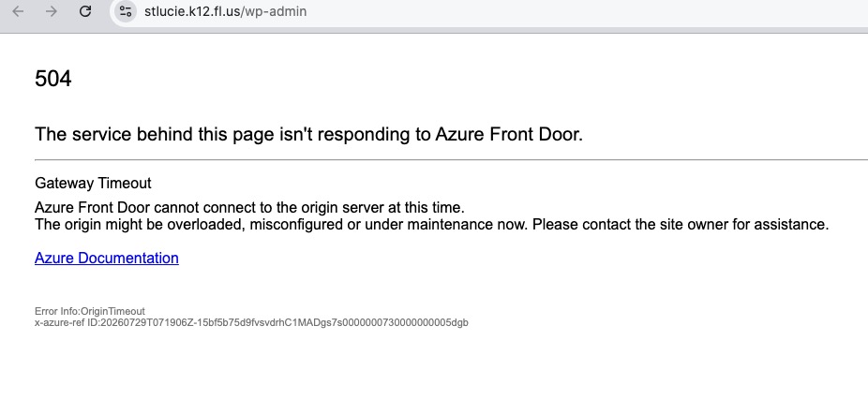Screen dimensions: 868x400
Task: Click 'Azure Front Door' in the large heading
Action: point(506,135)
